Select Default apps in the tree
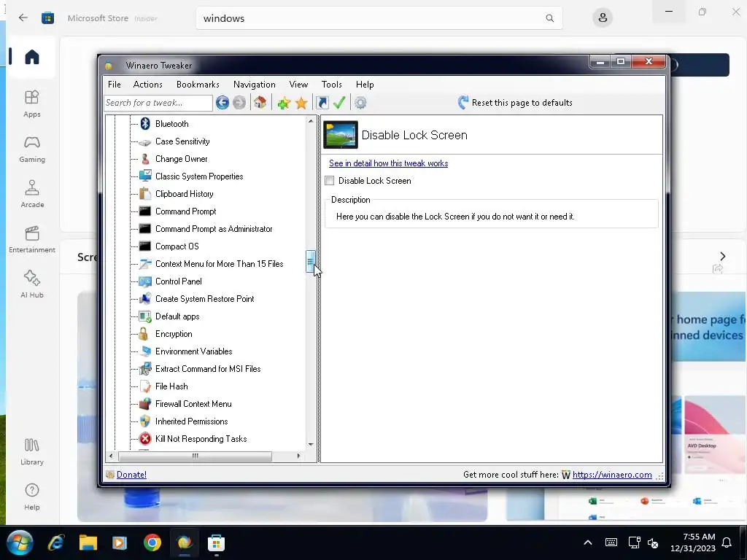Image resolution: width=747 pixels, height=560 pixels. pyautogui.click(x=177, y=316)
